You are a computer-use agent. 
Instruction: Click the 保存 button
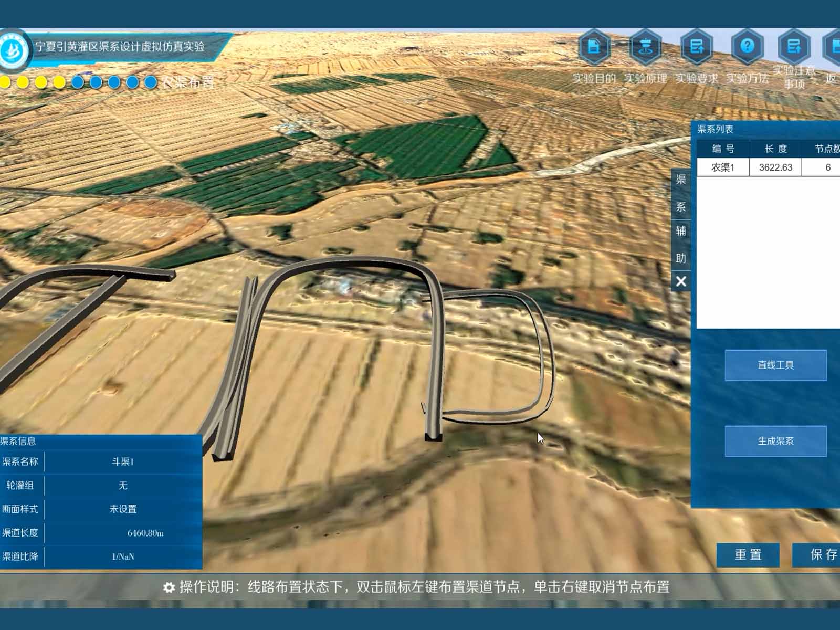click(x=817, y=554)
